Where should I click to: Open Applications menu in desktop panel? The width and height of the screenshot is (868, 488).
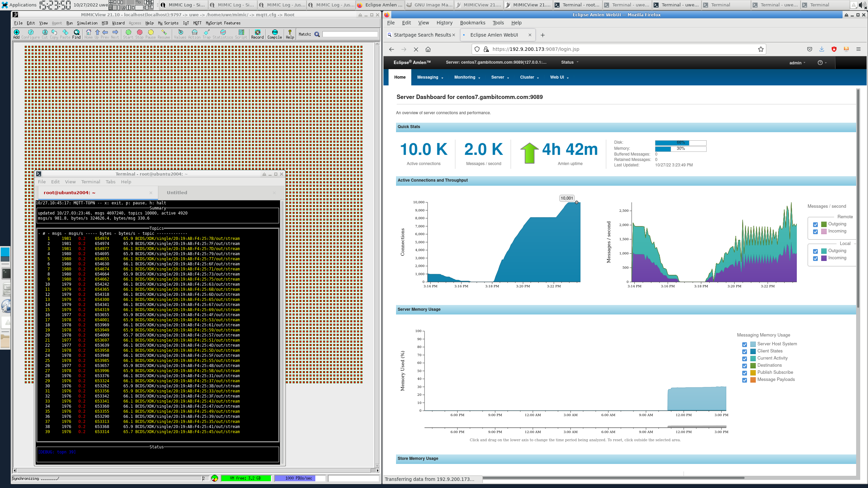tap(19, 5)
